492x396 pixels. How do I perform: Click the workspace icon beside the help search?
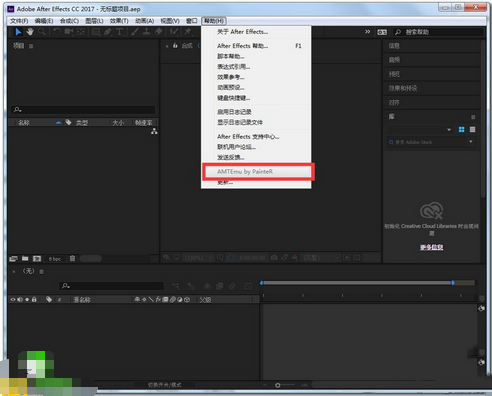382,32
